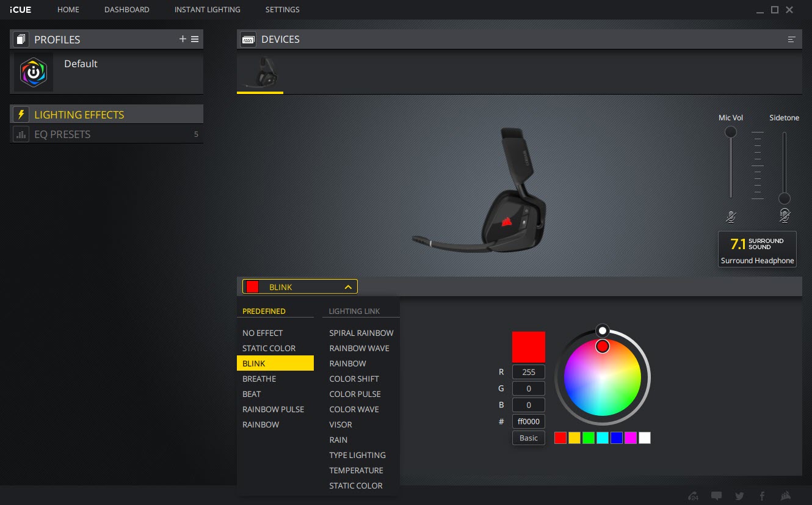Open the 24-hour support phone icon
The height and width of the screenshot is (505, 812).
[x=693, y=496]
